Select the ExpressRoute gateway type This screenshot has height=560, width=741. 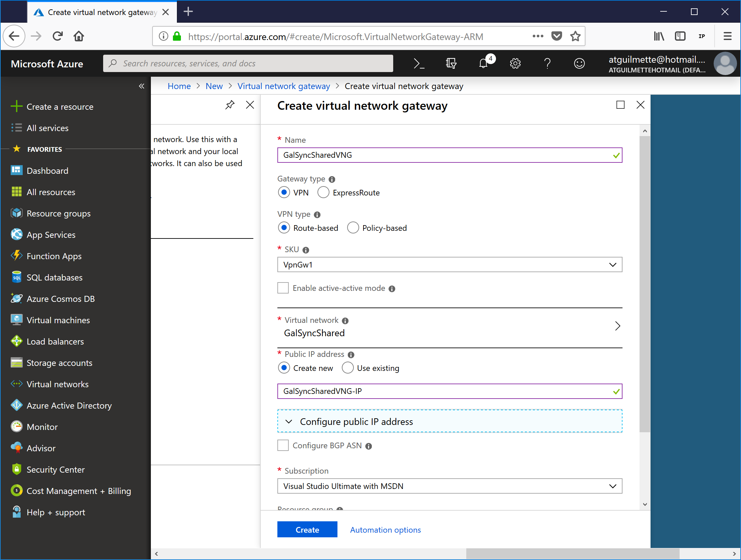tap(323, 192)
